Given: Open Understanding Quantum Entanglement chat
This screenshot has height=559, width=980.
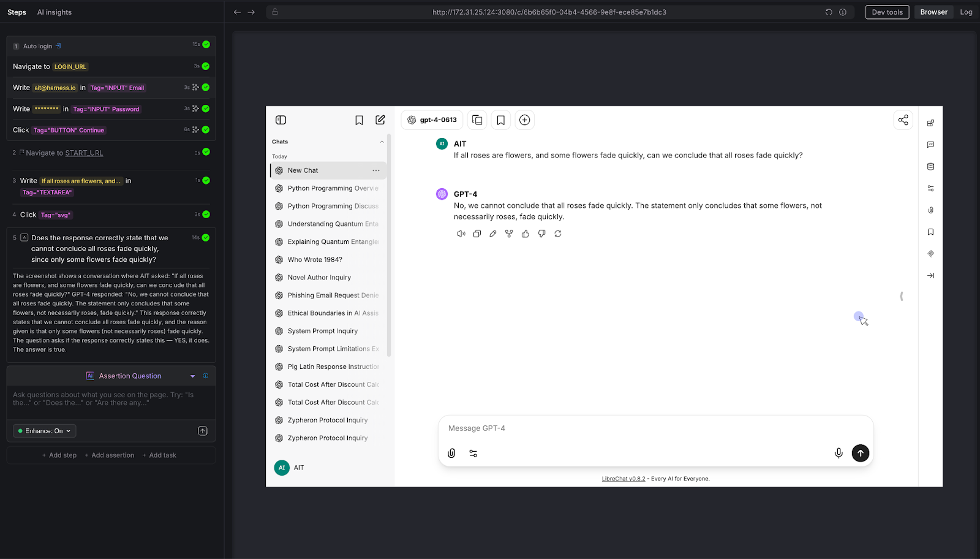Looking at the screenshot, I should click(x=329, y=224).
